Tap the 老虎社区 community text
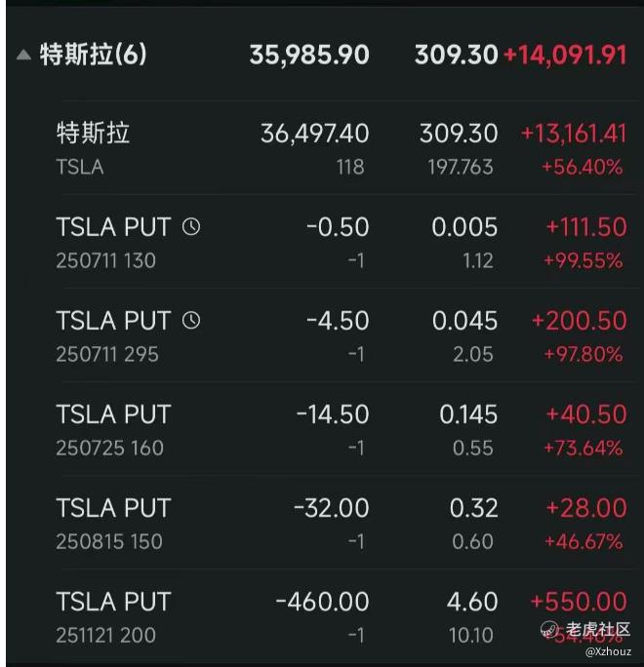 597,629
